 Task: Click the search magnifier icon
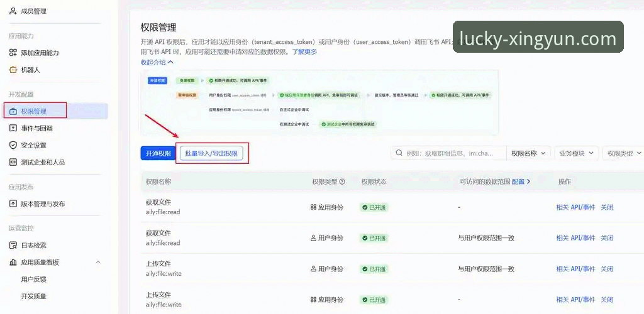pyautogui.click(x=399, y=153)
